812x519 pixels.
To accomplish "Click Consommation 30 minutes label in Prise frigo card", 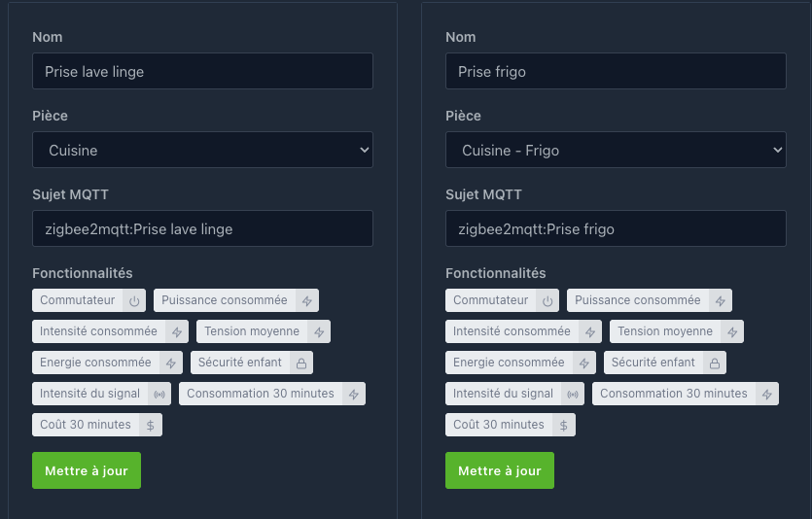I will click(673, 394).
